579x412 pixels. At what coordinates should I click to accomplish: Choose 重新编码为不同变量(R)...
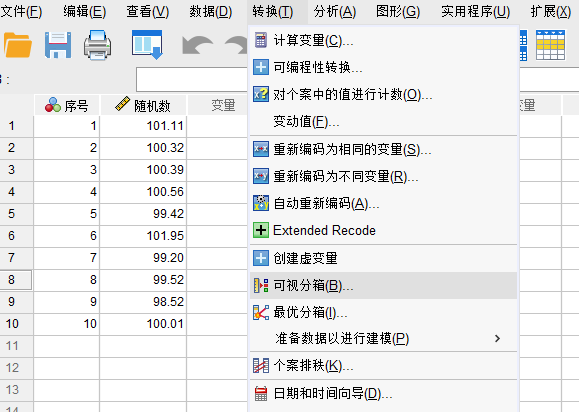(383, 176)
